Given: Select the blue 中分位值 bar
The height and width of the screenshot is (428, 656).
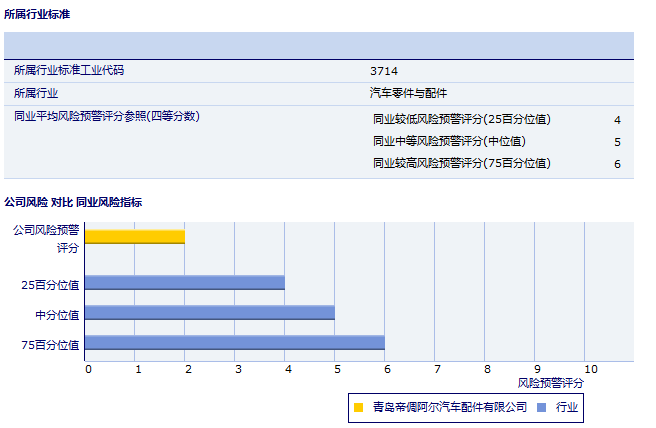Looking at the screenshot, I should point(210,313).
